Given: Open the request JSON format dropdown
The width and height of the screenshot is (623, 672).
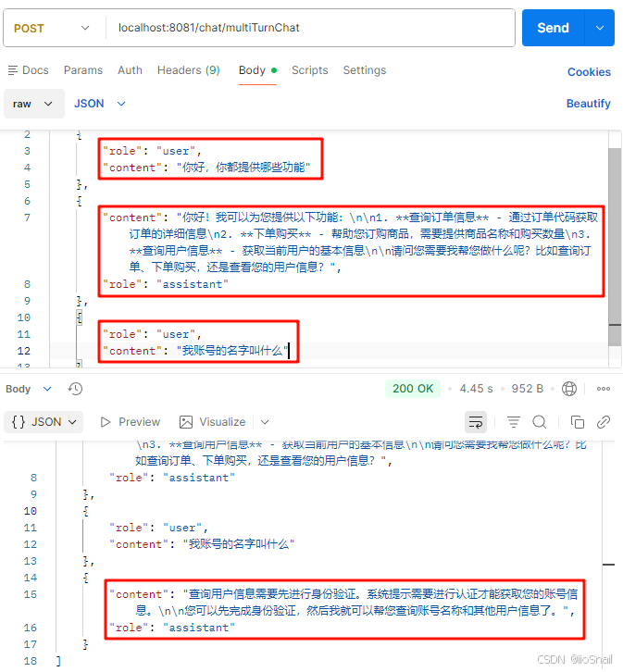Looking at the screenshot, I should click(100, 104).
